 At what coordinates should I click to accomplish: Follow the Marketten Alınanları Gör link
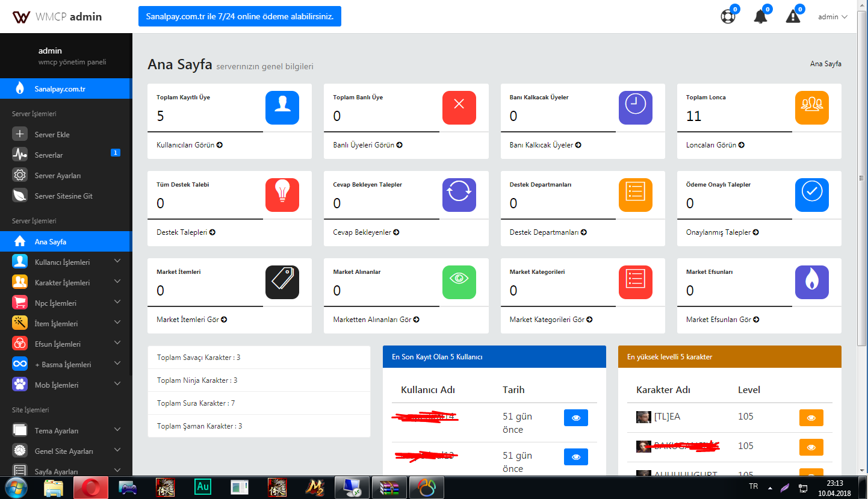(x=376, y=320)
